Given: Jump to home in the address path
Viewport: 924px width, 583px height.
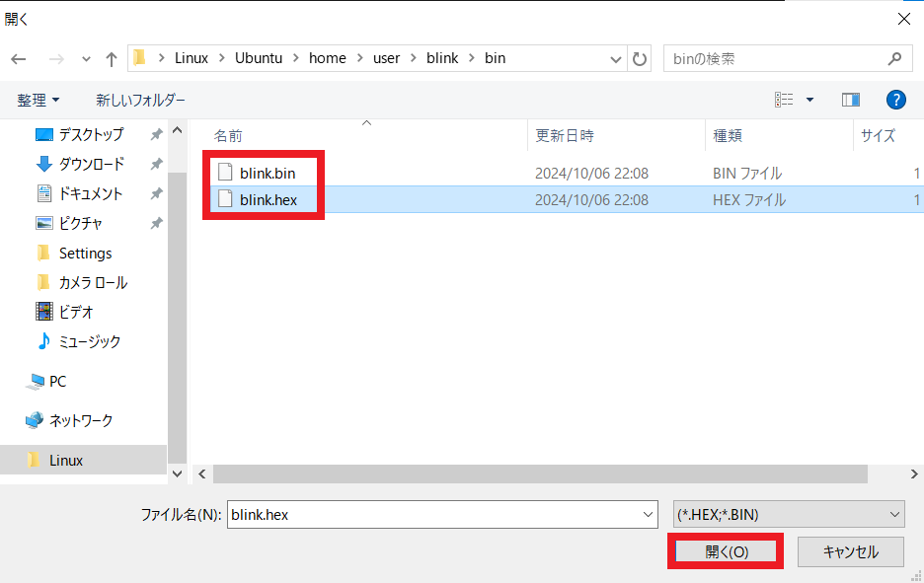Looking at the screenshot, I should point(327,58).
